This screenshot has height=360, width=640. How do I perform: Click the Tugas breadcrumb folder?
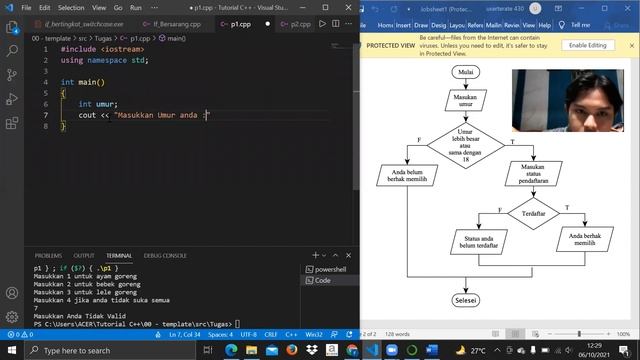[103, 38]
